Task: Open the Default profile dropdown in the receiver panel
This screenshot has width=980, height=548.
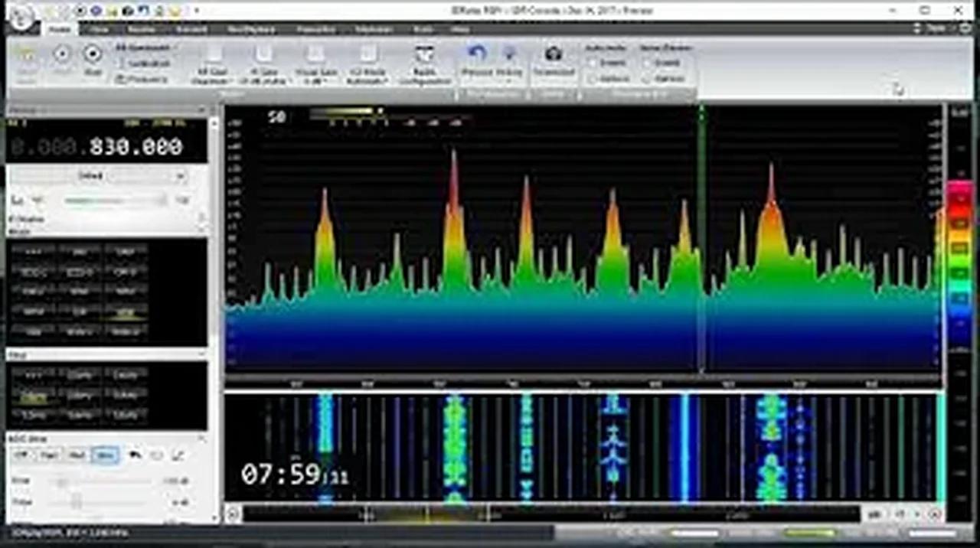Action: 179,176
